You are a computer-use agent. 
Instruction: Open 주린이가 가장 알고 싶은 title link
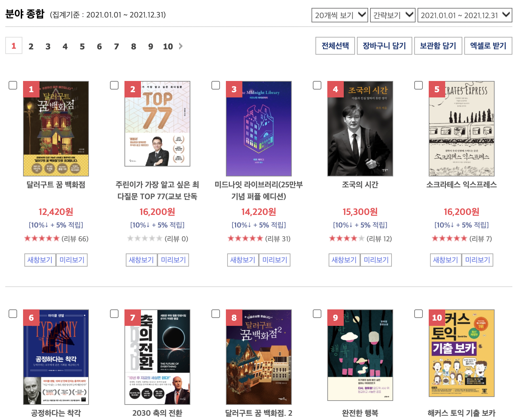coord(157,191)
